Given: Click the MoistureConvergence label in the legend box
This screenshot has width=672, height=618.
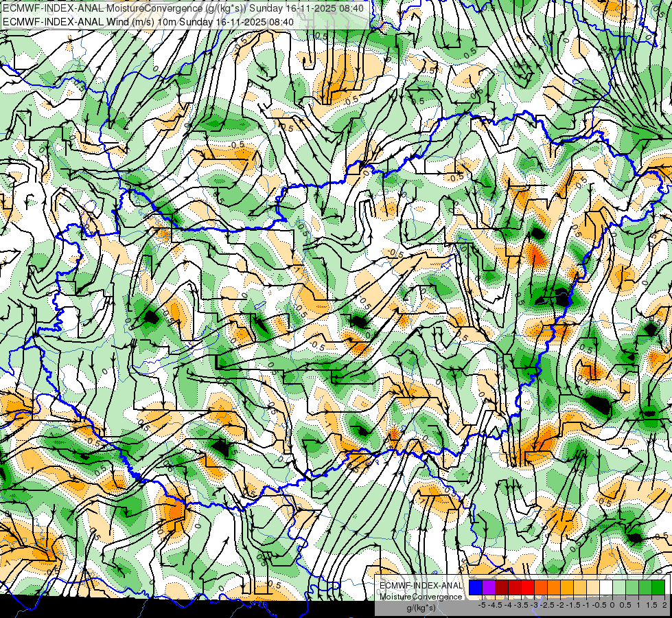Looking at the screenshot, I should [421, 597].
